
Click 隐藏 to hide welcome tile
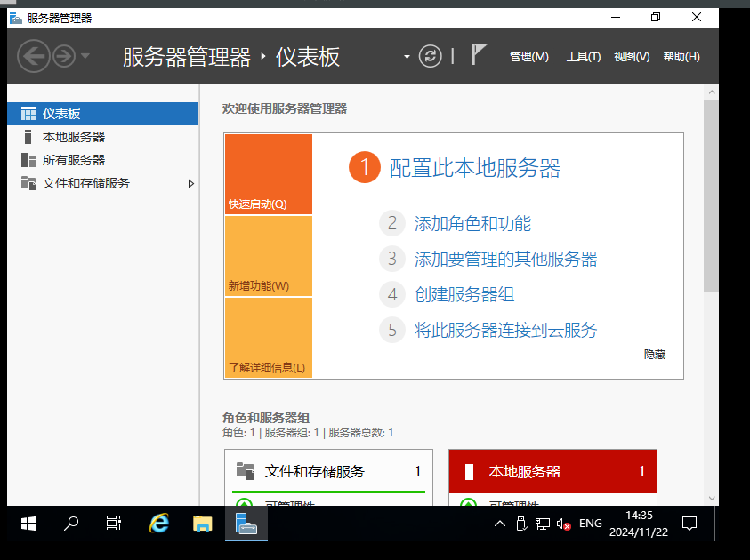(x=655, y=354)
